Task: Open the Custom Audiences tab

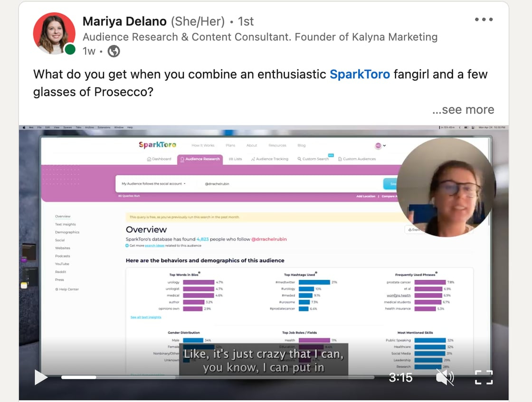Action: [x=357, y=159]
